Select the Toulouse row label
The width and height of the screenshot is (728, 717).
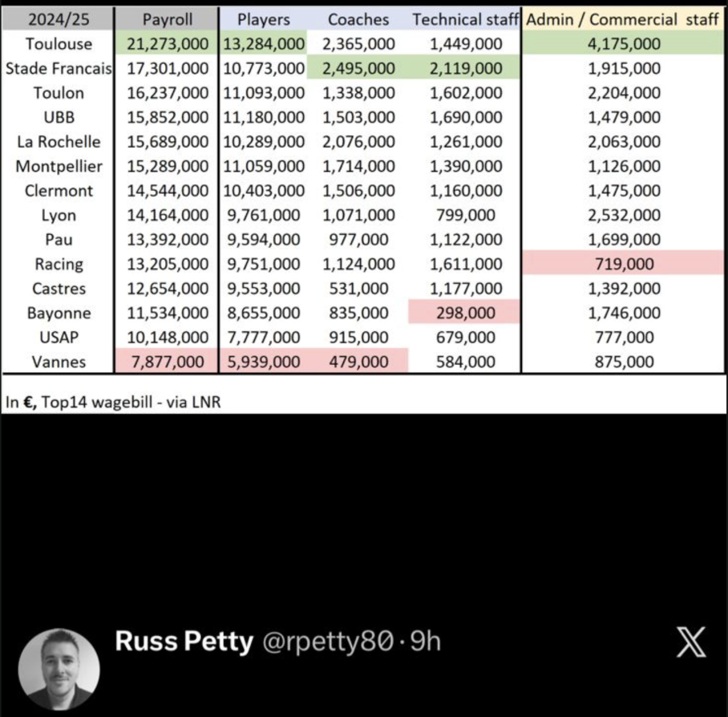tap(58, 44)
